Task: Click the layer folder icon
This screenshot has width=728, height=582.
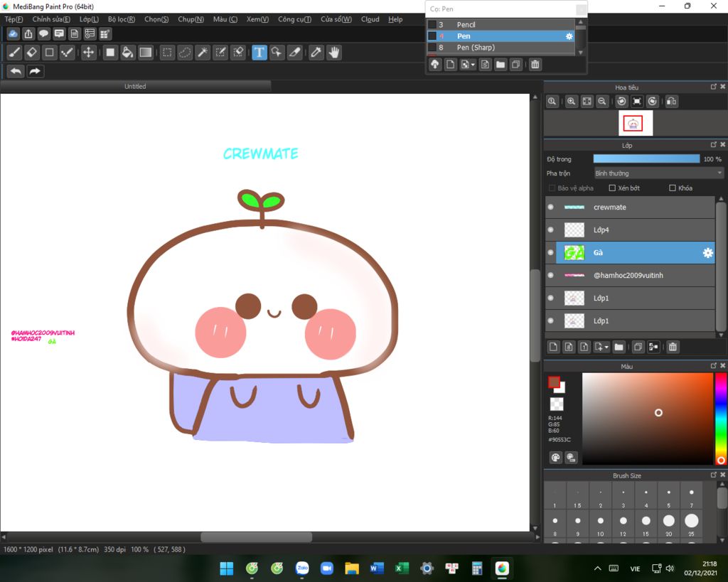Action: coord(619,347)
